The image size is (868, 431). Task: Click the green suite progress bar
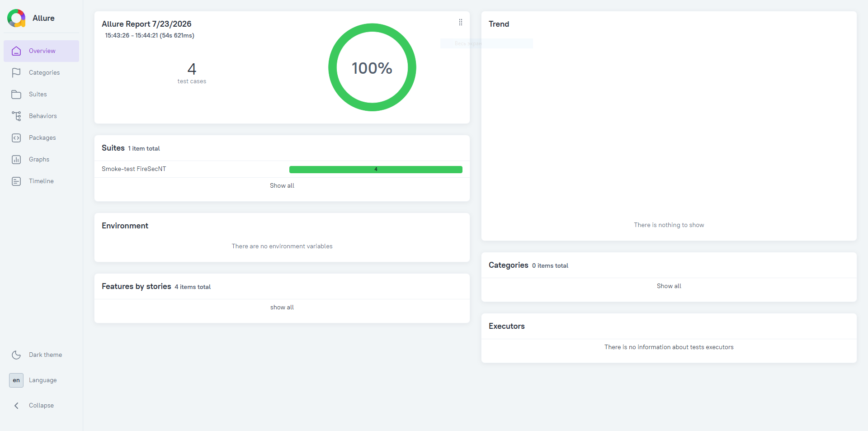coord(376,170)
